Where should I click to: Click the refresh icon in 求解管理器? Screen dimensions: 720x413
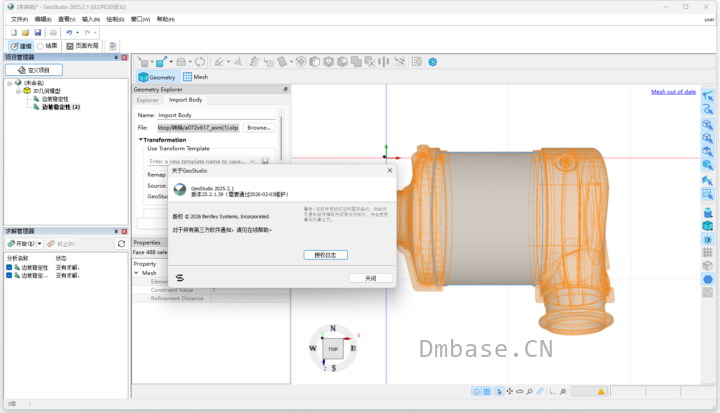(x=121, y=243)
